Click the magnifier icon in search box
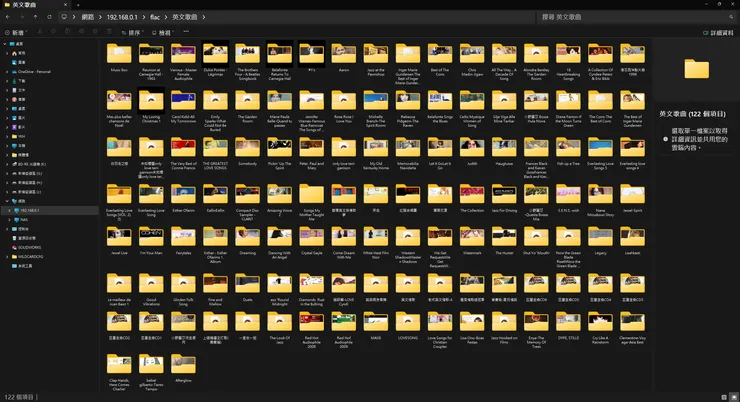 tap(731, 17)
